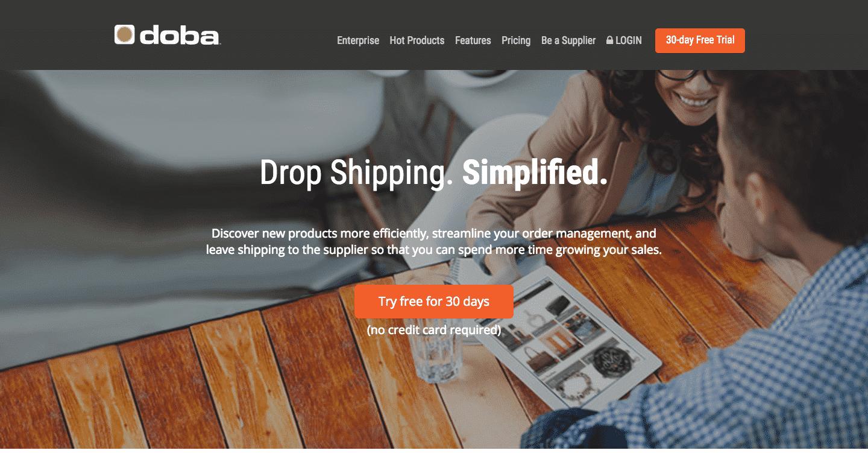
Task: Start the 30-day Free Trial button
Action: click(700, 40)
